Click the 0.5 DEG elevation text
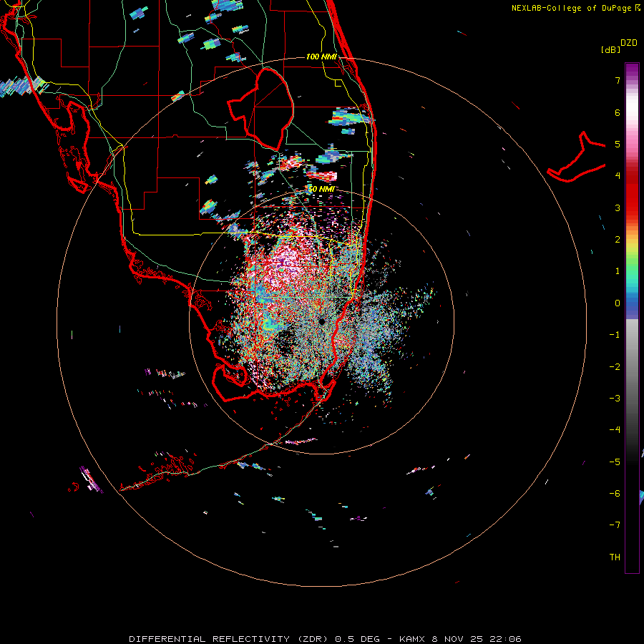 coord(357,639)
